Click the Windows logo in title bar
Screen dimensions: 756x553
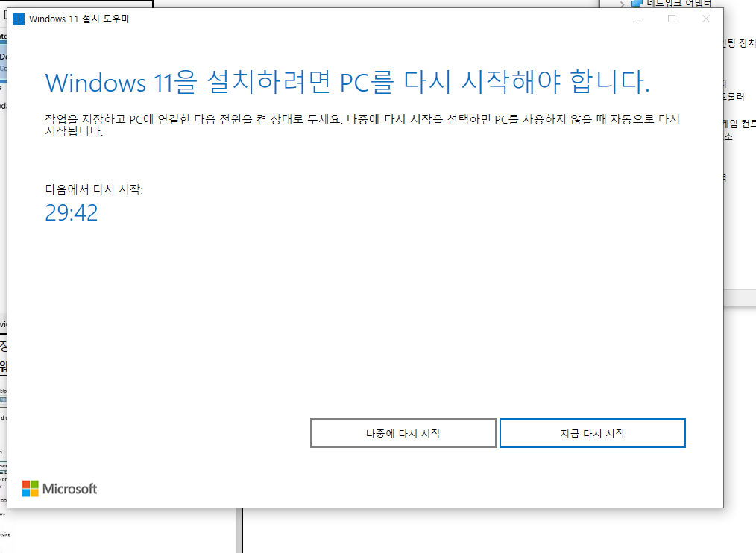19,19
